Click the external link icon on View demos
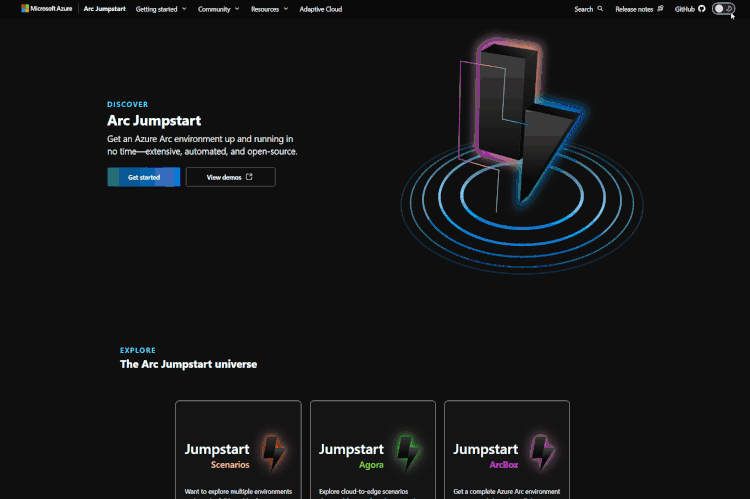This screenshot has width=750, height=499. [249, 177]
